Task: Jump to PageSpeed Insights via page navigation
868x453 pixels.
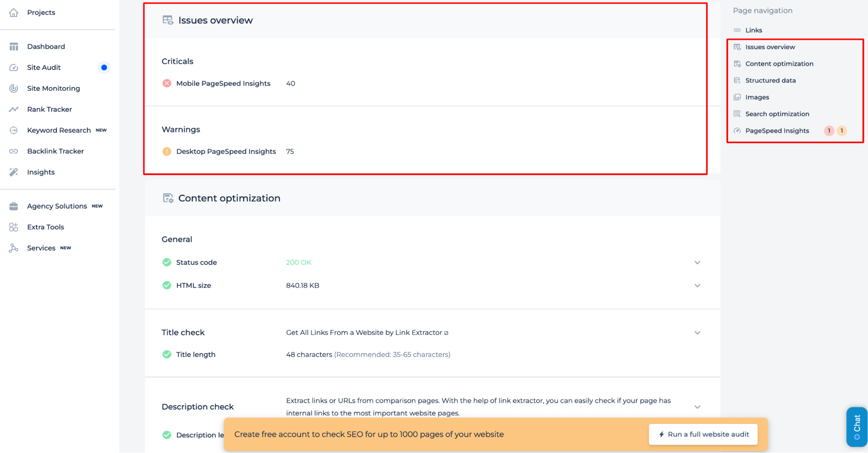Action: pyautogui.click(x=777, y=131)
